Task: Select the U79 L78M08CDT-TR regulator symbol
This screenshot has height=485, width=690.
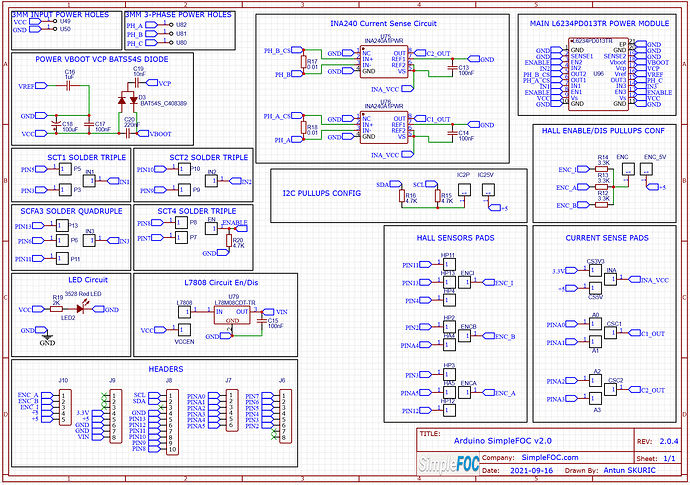Action: click(232, 315)
